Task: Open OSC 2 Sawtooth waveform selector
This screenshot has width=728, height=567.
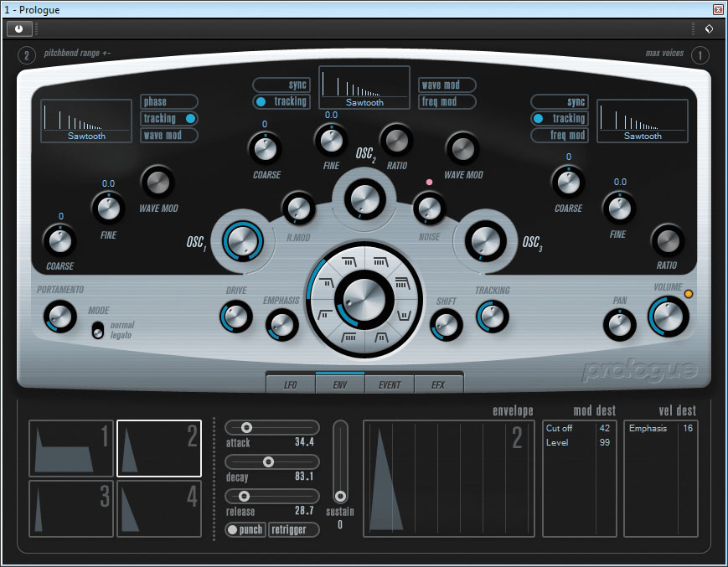Action: click(x=364, y=87)
